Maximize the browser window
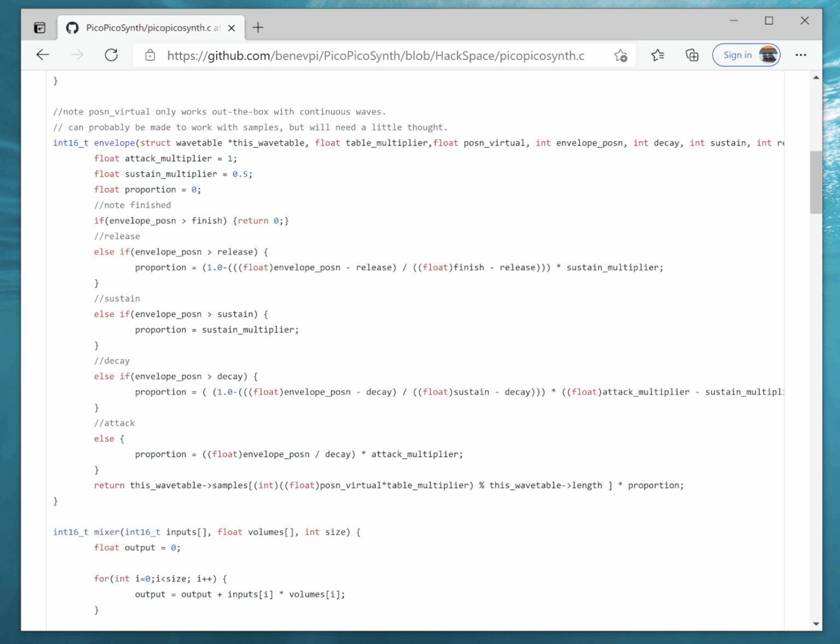 click(x=769, y=21)
